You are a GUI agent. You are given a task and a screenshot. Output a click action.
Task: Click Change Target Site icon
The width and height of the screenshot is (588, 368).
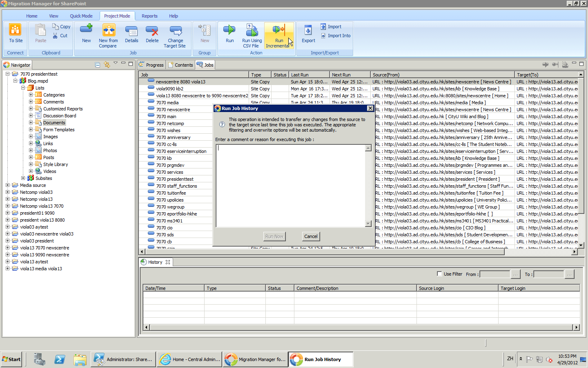[176, 31]
